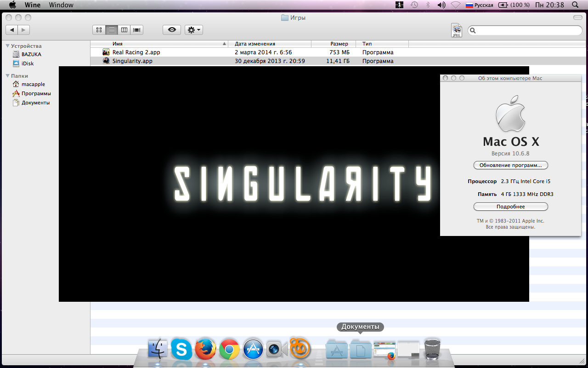
Task: Open Spotlight search magnifier
Action: pos(575,5)
